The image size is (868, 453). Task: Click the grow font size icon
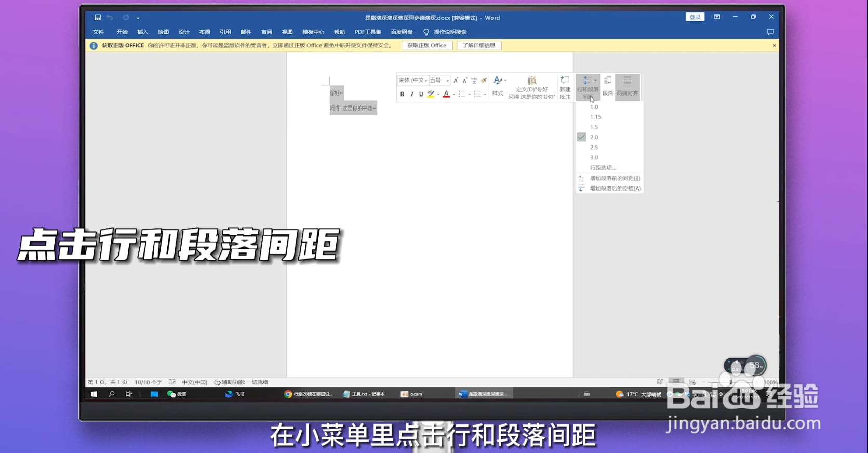click(x=456, y=81)
